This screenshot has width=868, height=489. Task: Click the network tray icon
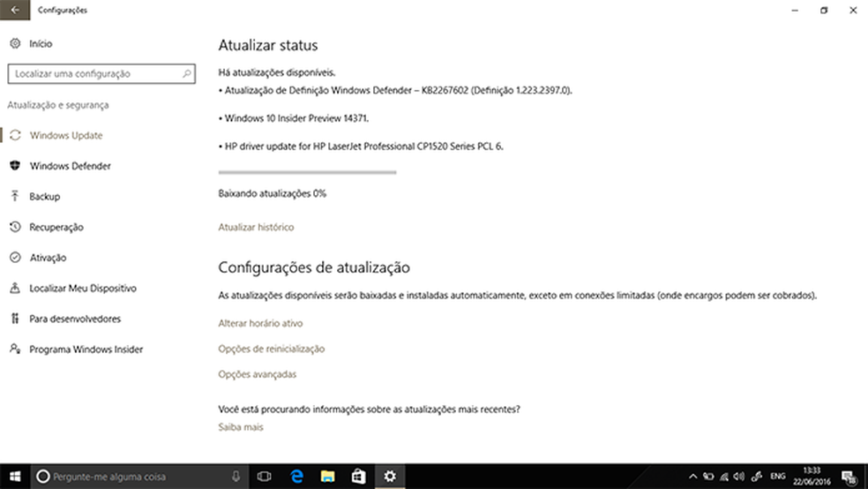point(724,477)
